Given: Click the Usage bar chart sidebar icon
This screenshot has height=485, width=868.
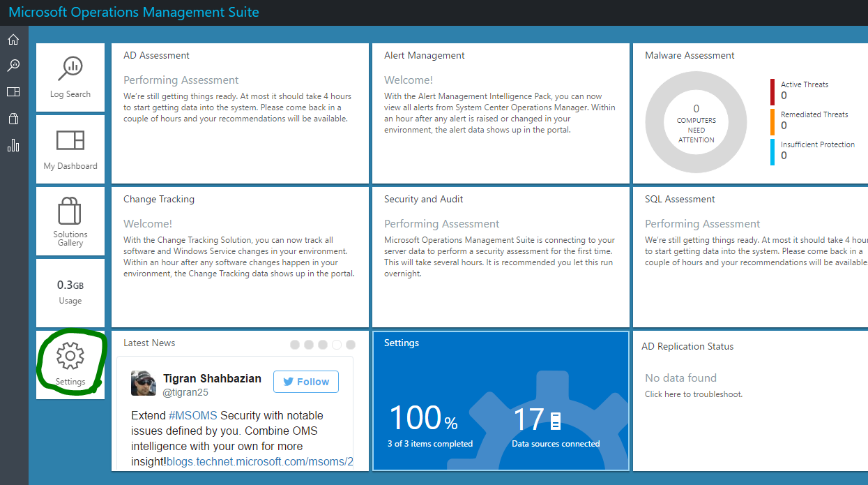Looking at the screenshot, I should click(13, 145).
